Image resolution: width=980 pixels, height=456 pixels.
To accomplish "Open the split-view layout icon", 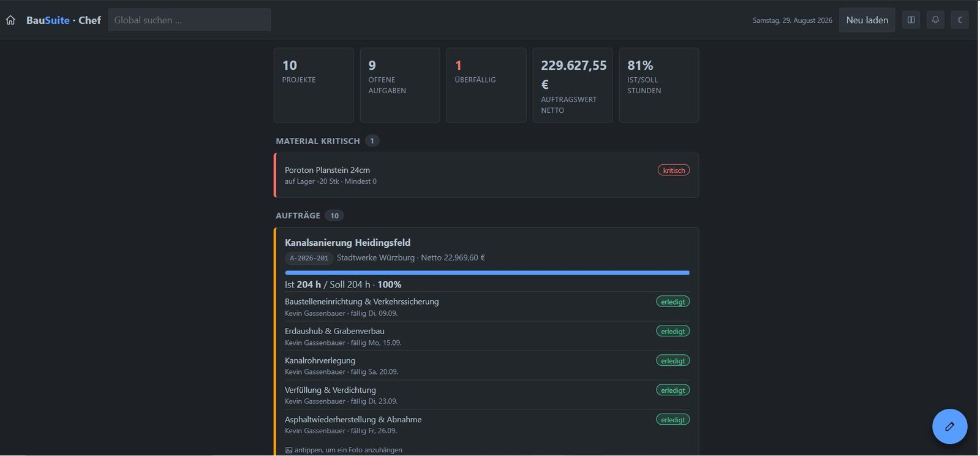I will 911,20.
